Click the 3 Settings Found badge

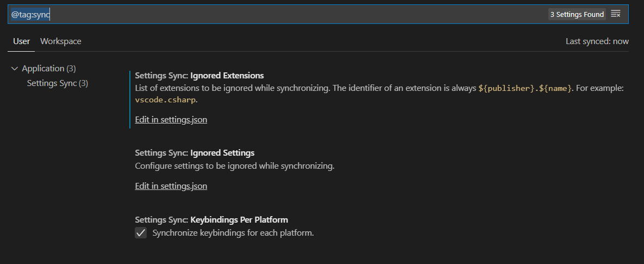coord(577,14)
